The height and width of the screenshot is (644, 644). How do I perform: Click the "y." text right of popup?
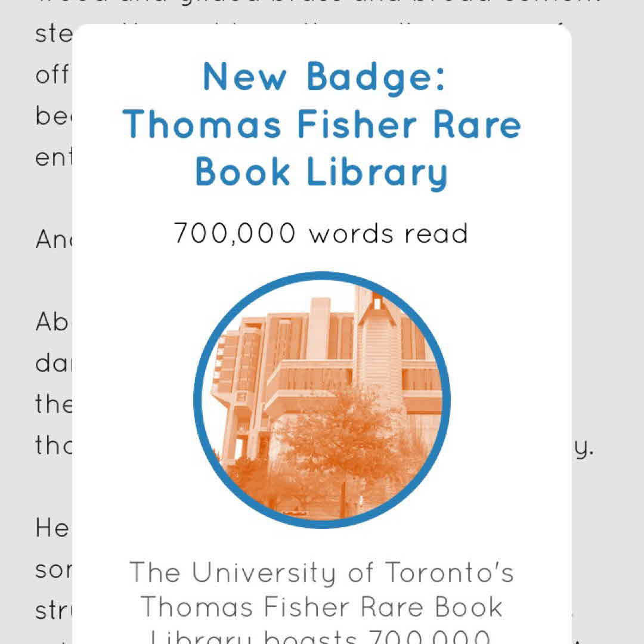[x=583, y=447]
